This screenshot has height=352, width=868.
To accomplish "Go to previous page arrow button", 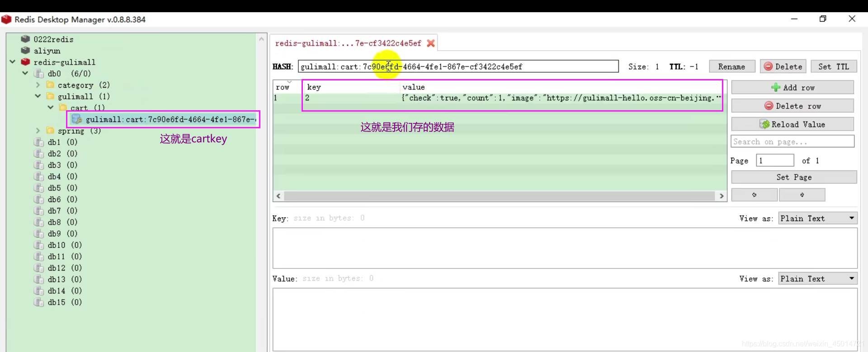I will tap(754, 195).
